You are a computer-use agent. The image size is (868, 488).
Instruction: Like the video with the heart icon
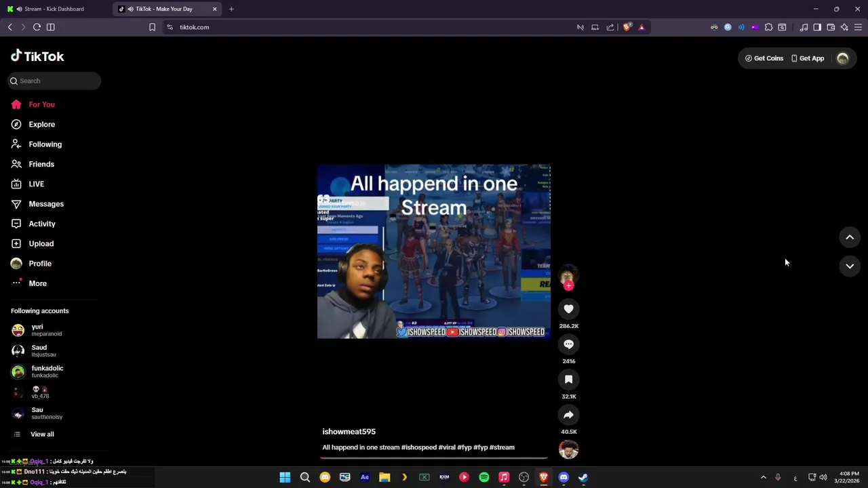(x=568, y=309)
